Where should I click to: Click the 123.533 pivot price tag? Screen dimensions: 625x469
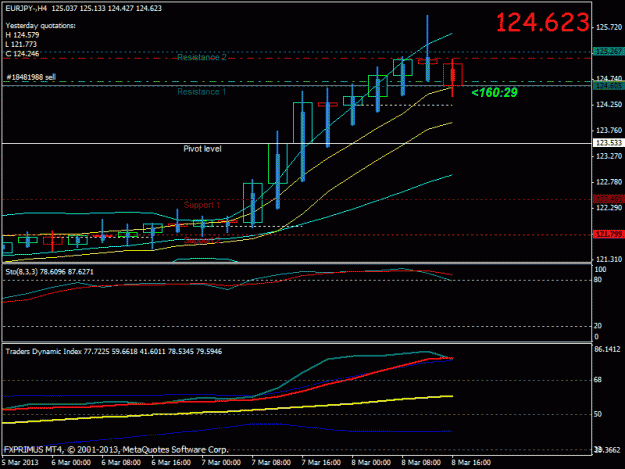coord(609,143)
